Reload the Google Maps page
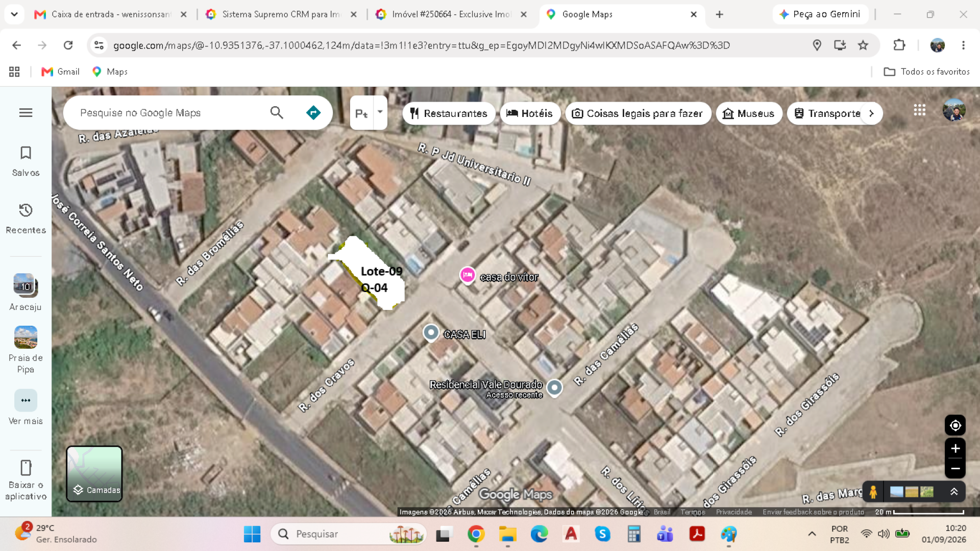980x551 pixels. click(68, 45)
